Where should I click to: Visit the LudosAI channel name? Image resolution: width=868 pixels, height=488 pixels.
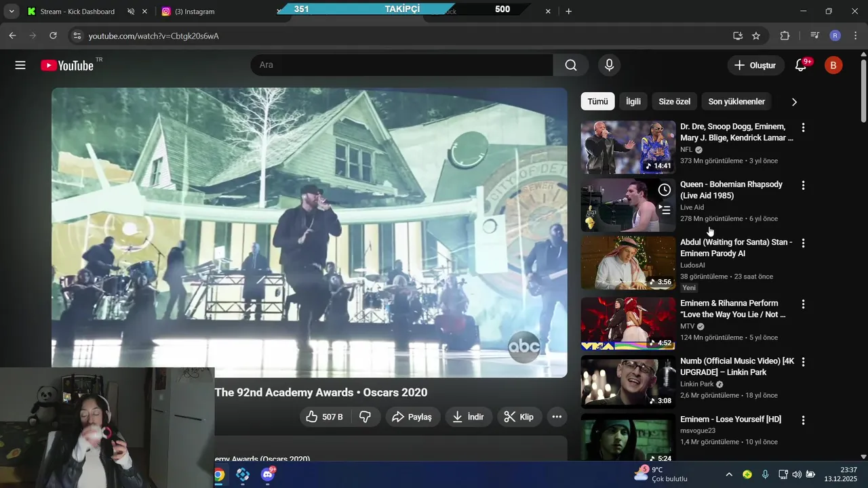click(692, 265)
